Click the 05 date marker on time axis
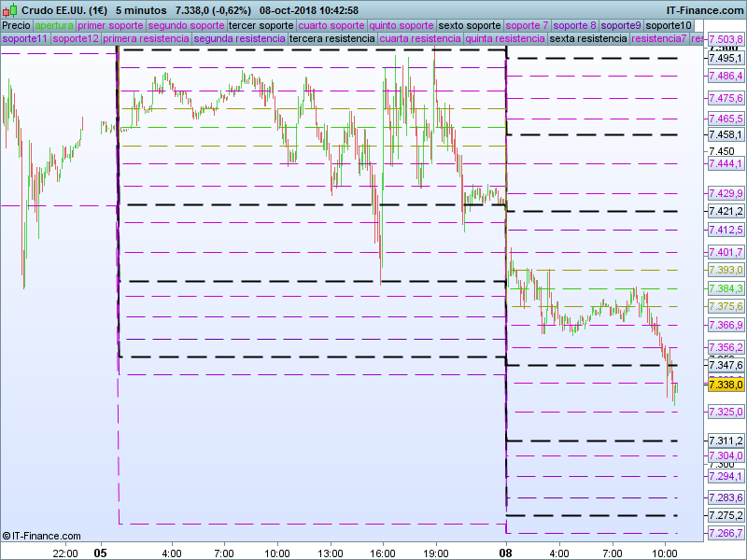Viewport: 747px width, 560px height. pyautogui.click(x=100, y=553)
